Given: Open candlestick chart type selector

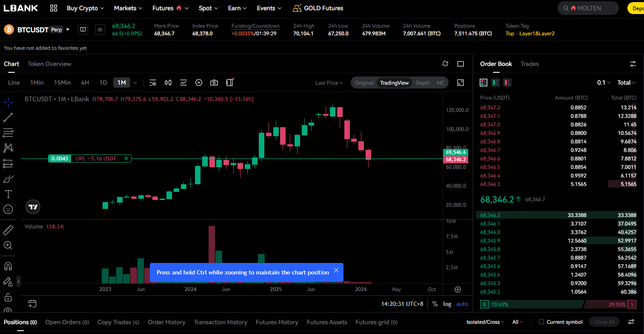Looking at the screenshot, I should tap(168, 83).
